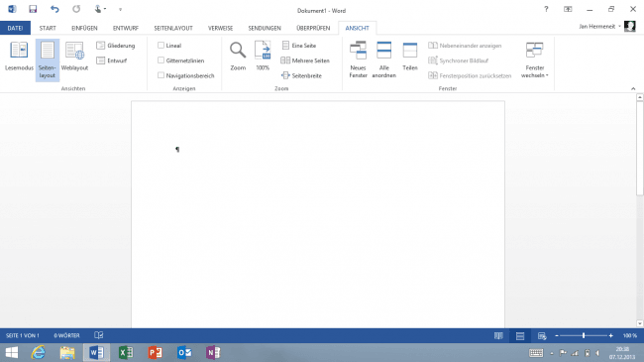Image resolution: width=644 pixels, height=362 pixels.
Task: Open proofing icon in status bar
Action: click(x=98, y=335)
